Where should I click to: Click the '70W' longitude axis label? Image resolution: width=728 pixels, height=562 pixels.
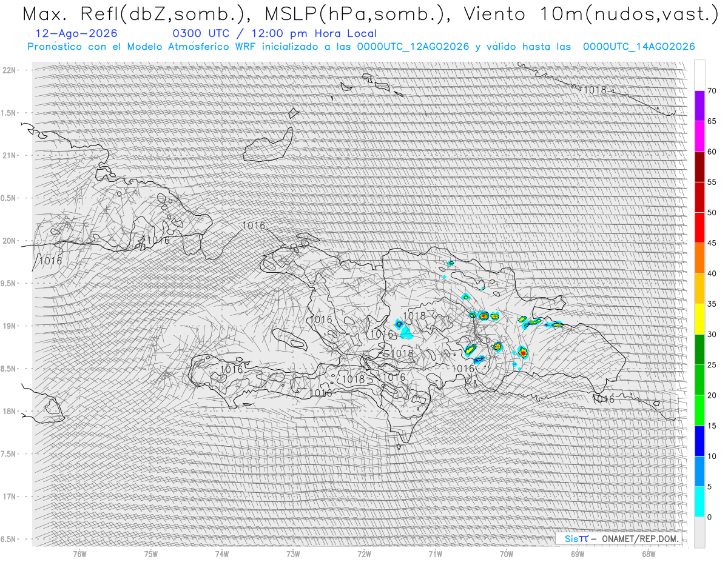507,554
